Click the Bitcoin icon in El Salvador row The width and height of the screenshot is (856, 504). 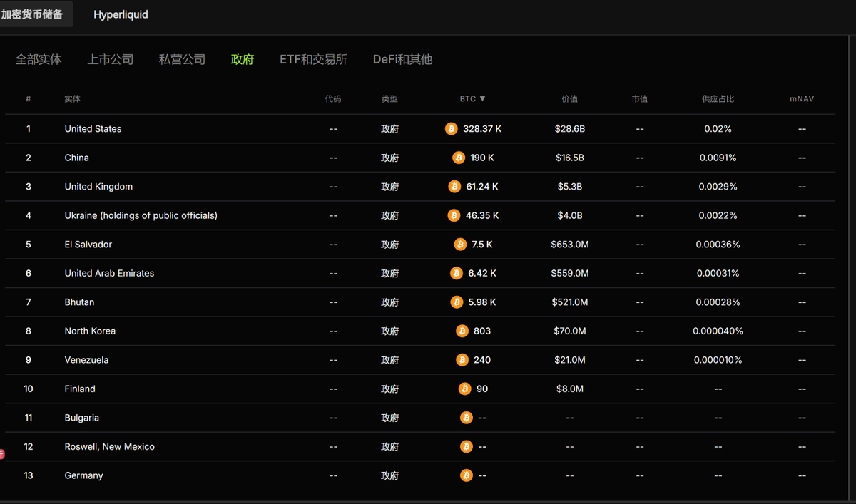click(460, 245)
